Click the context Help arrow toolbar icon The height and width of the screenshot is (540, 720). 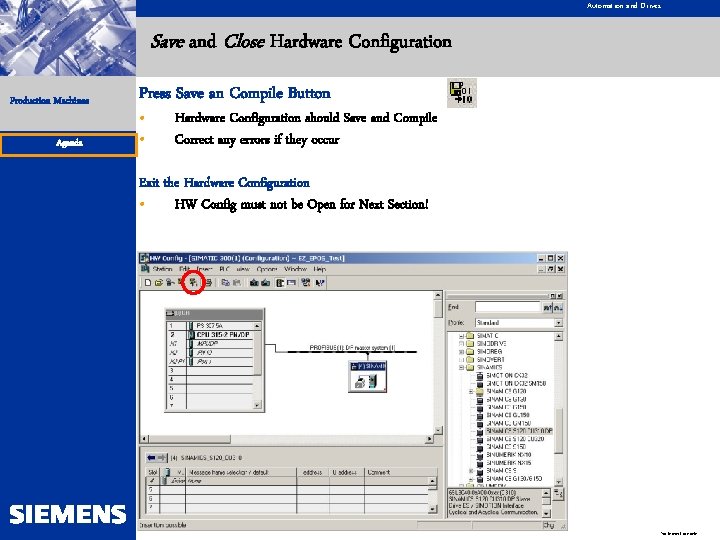320,283
